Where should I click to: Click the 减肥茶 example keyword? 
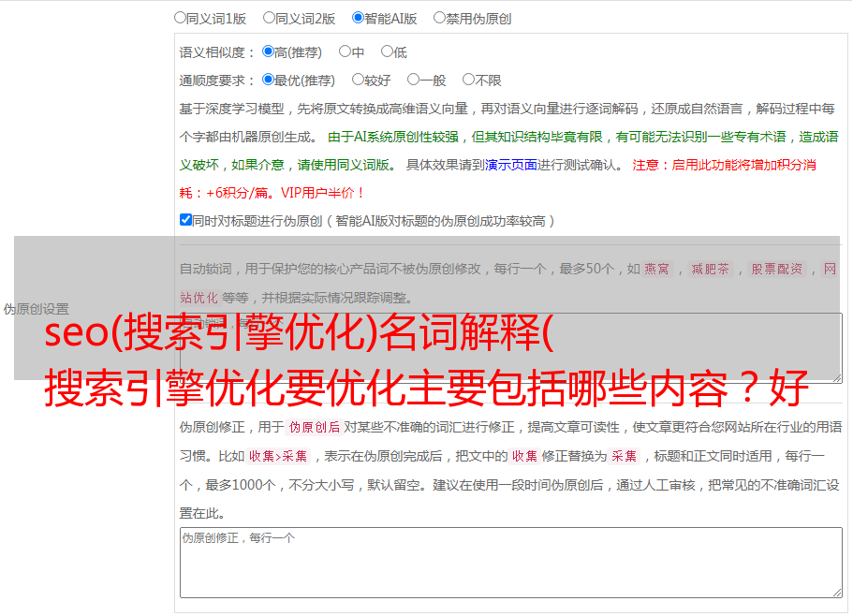click(710, 269)
